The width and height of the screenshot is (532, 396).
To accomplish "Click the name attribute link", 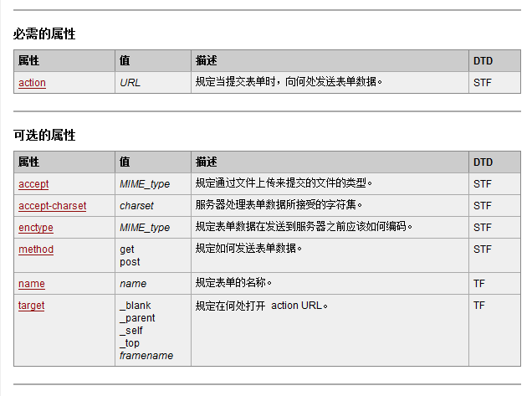I will point(32,284).
